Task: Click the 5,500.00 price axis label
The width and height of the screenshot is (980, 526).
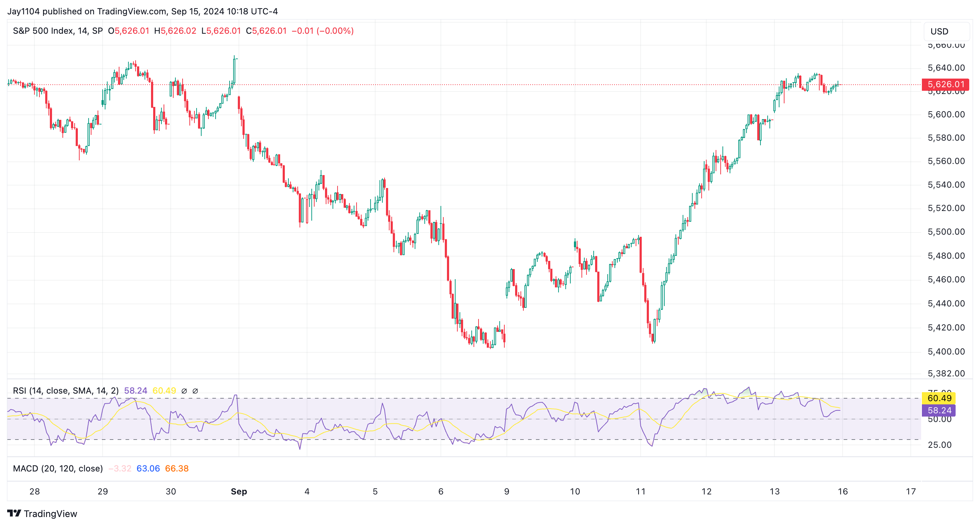Action: pos(946,232)
